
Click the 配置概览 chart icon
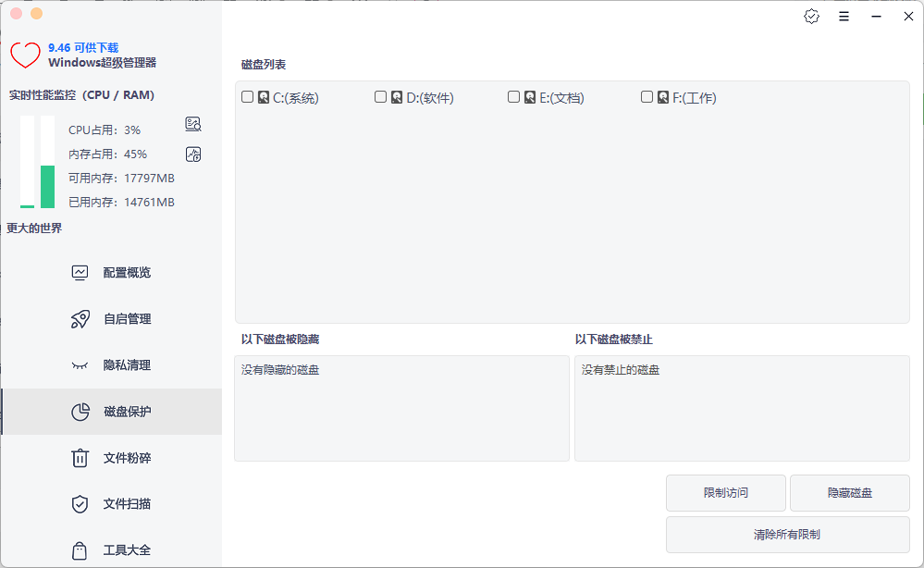[x=80, y=272]
